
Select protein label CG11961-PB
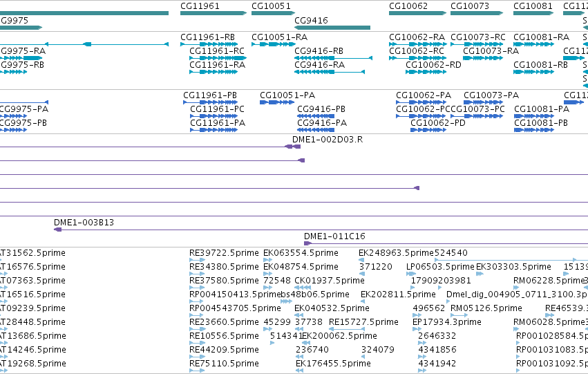210,95
